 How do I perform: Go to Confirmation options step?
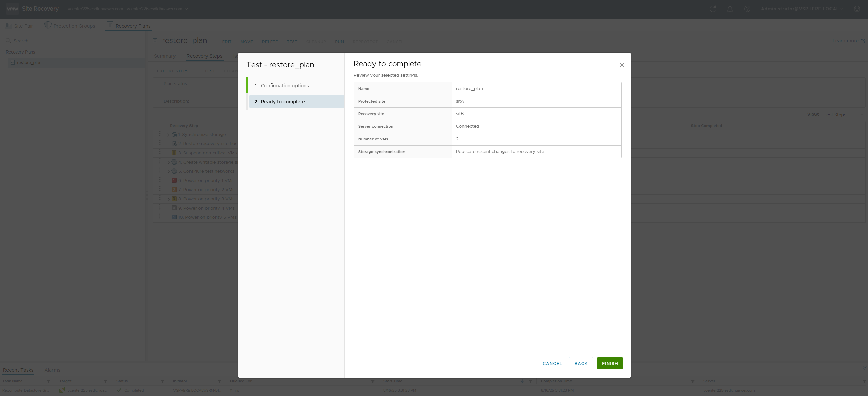point(285,86)
